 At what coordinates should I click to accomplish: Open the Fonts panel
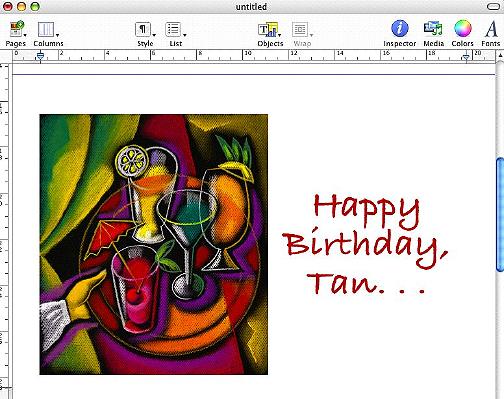pos(491,29)
